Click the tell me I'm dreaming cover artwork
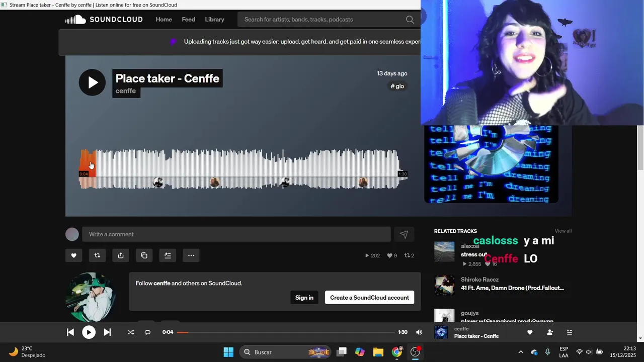This screenshot has width=644, height=362. pyautogui.click(x=491, y=164)
